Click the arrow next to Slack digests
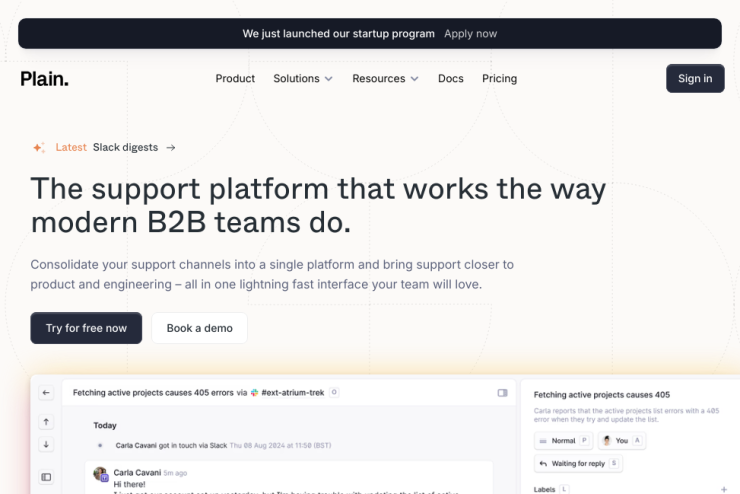This screenshot has width=740, height=494. (171, 148)
